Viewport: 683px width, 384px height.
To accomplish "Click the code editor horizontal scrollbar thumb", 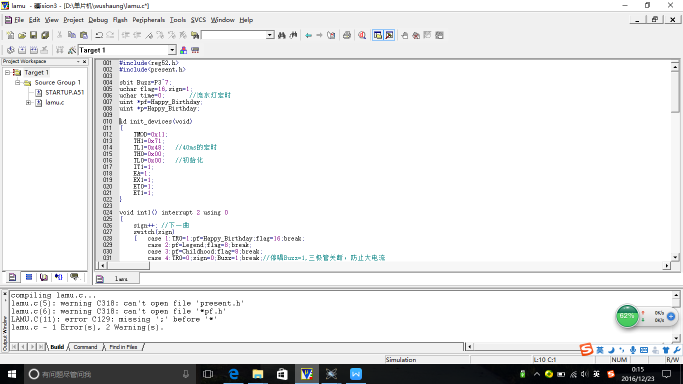I will click(128, 265).
